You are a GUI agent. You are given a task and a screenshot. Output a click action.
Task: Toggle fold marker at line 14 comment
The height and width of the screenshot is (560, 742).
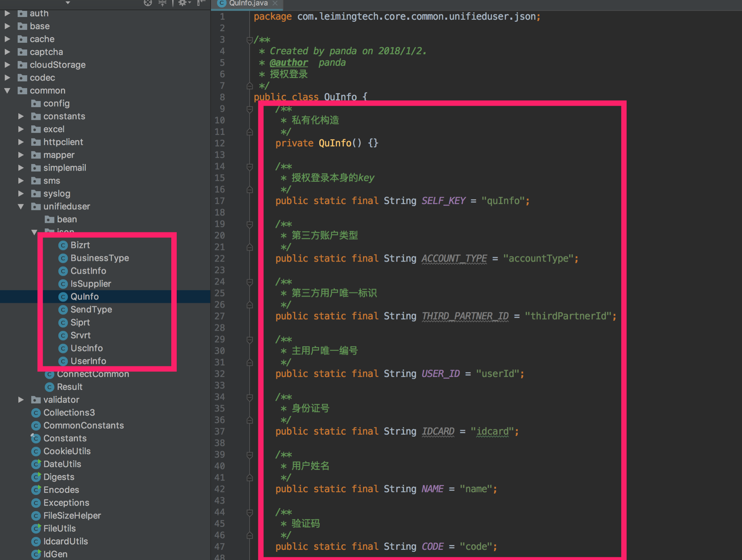click(250, 166)
